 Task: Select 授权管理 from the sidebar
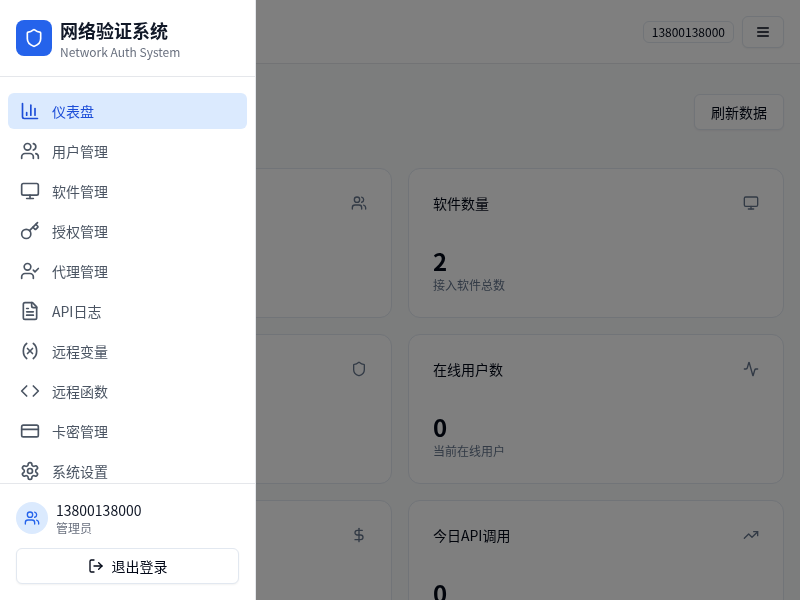click(x=128, y=232)
